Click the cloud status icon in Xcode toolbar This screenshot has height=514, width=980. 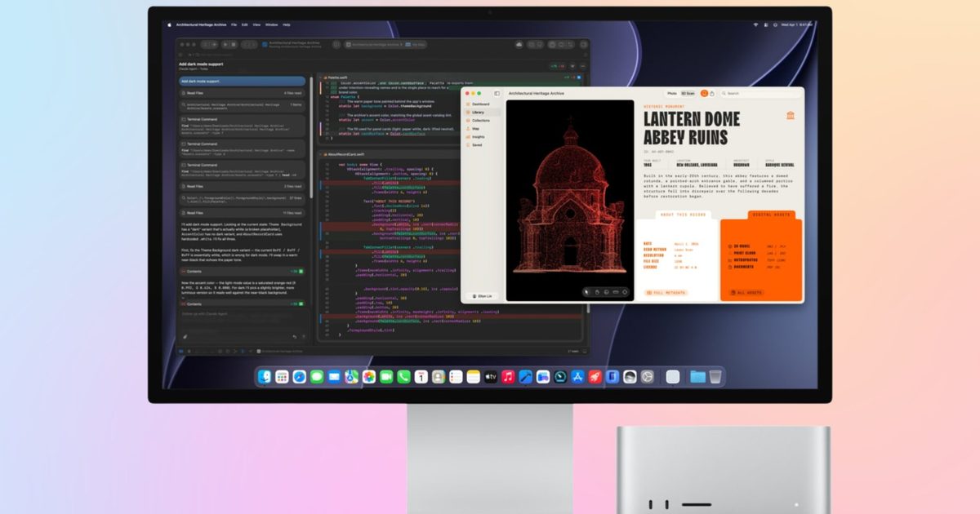(519, 44)
